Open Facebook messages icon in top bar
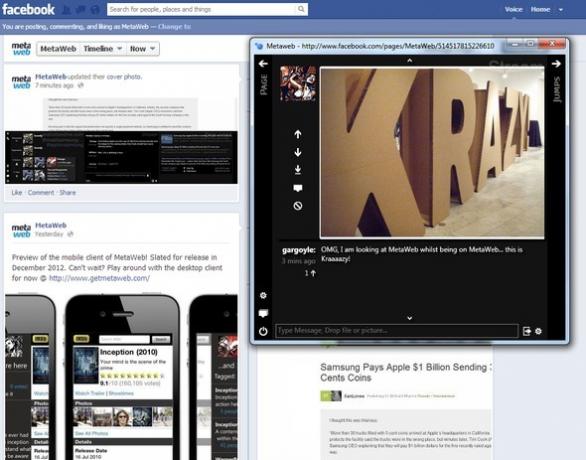586x460 pixels. click(x=80, y=10)
